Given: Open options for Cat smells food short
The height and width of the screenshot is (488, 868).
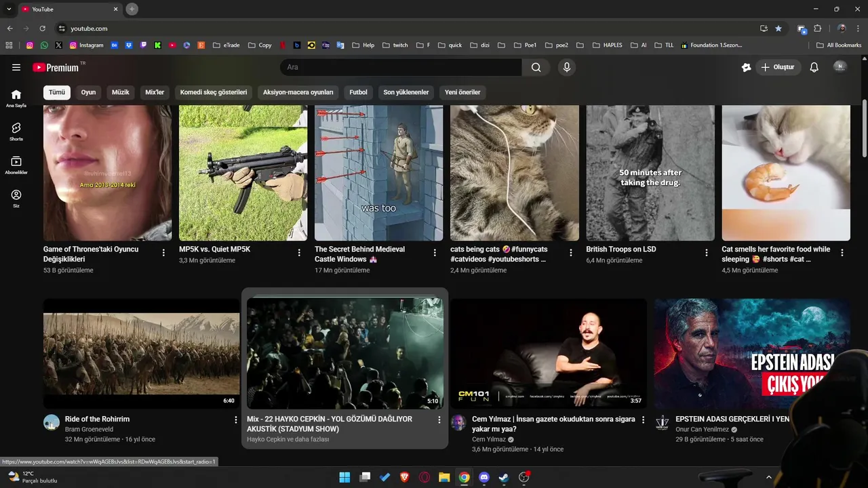Looking at the screenshot, I should [x=842, y=253].
